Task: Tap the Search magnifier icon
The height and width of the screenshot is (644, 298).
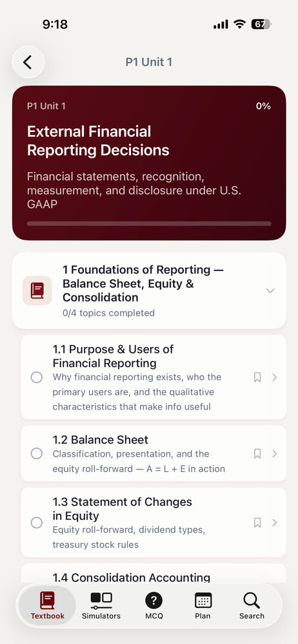Action: pyautogui.click(x=252, y=601)
